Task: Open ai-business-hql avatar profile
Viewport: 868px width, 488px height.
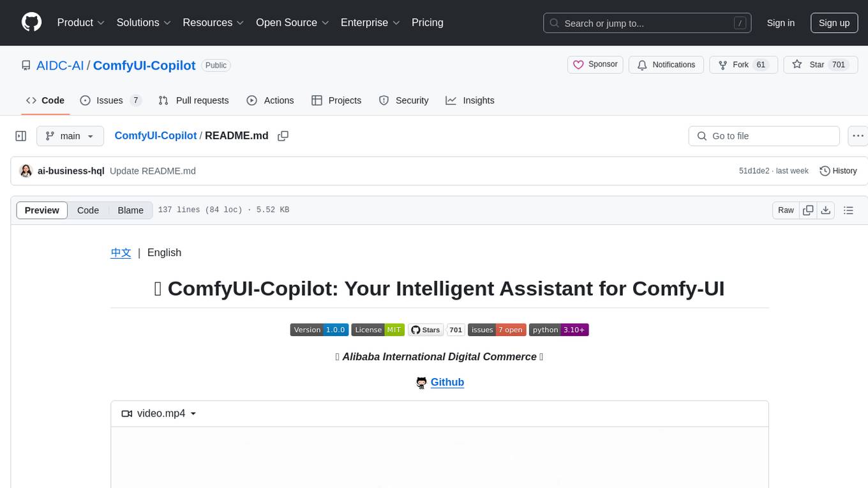Action: pos(26,171)
